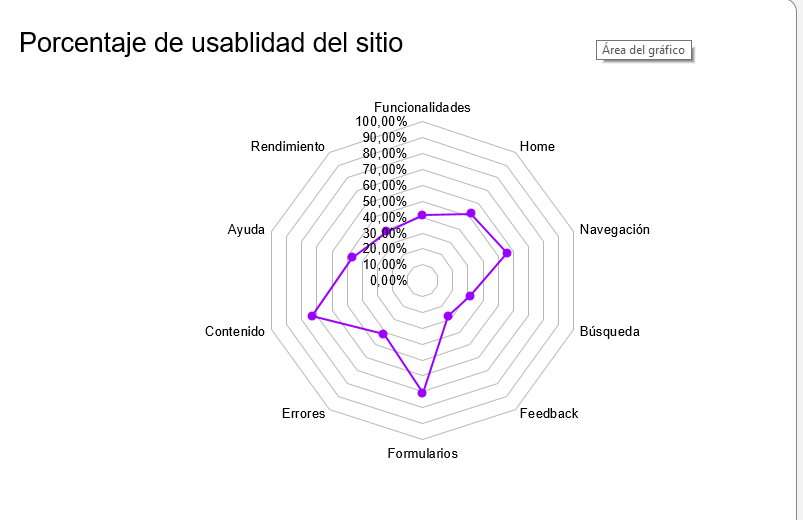The height and width of the screenshot is (520, 803).
Task: Click the Errores data point marker
Action: (x=383, y=333)
